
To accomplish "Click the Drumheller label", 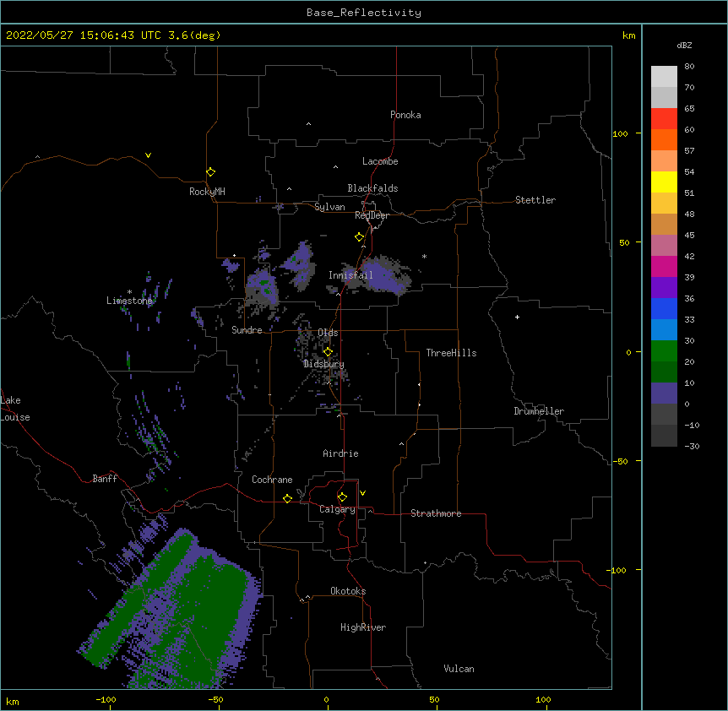I will 539,411.
